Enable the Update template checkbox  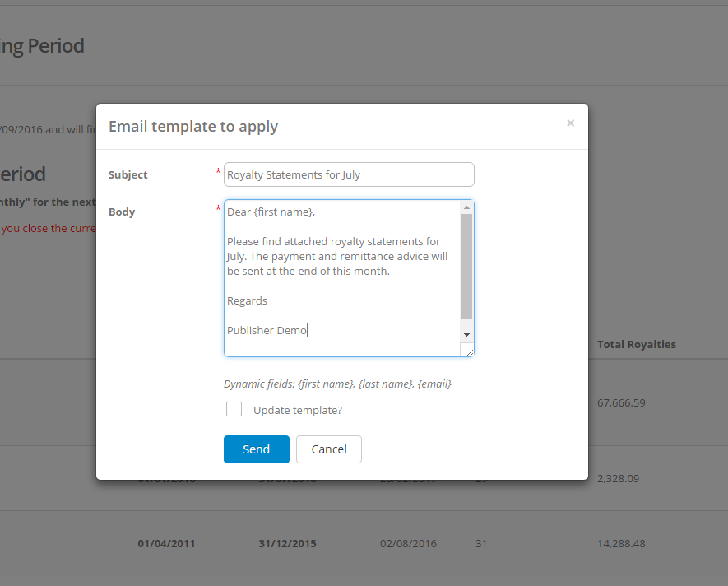pos(234,410)
